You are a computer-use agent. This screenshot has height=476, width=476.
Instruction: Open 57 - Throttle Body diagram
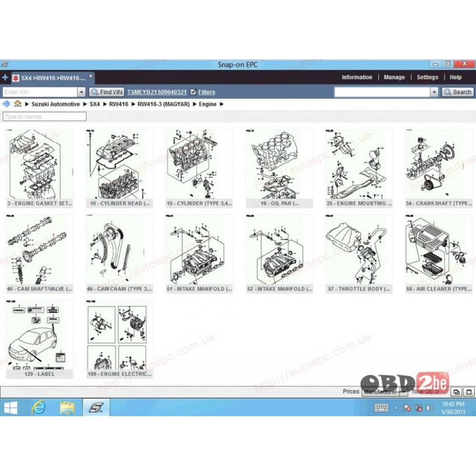tap(359, 254)
